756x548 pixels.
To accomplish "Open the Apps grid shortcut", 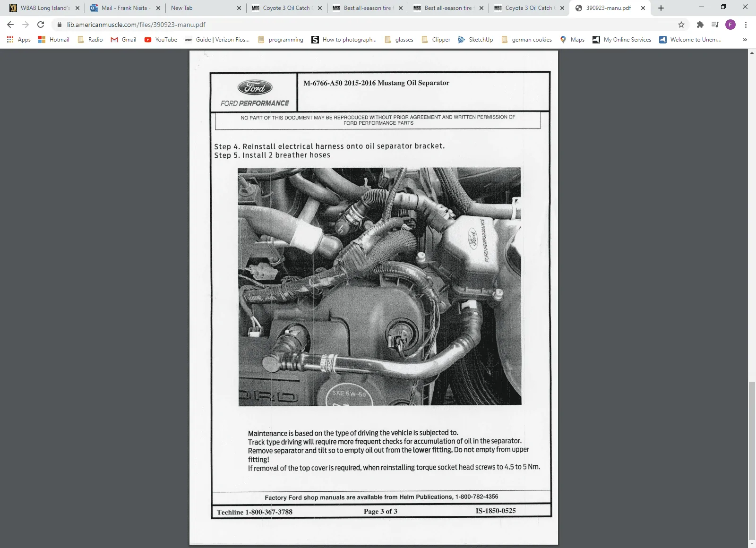I will (19, 40).
